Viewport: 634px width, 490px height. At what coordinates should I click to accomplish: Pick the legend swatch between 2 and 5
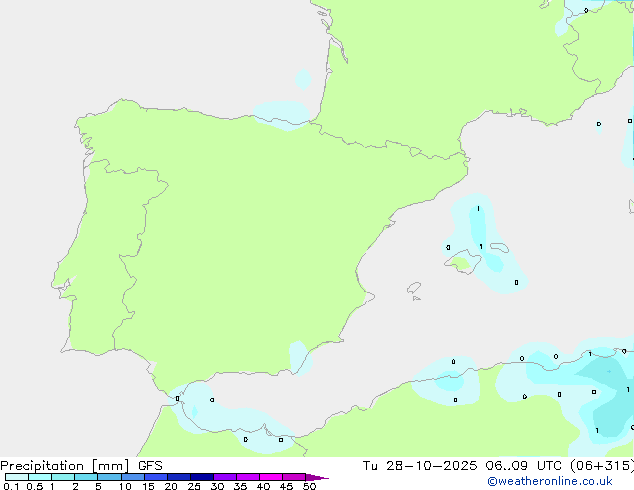[x=86, y=478]
